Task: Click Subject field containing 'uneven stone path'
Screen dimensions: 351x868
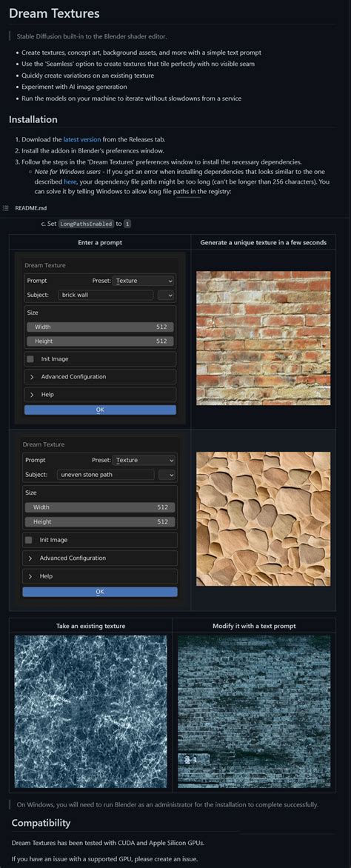Action: click(105, 475)
